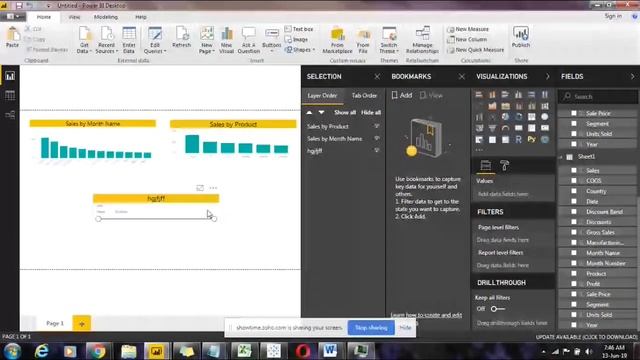Click New Column in Calculations group

tap(467, 40)
